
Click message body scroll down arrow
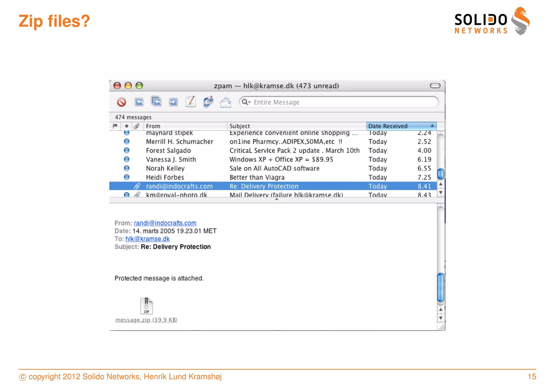pos(441,318)
